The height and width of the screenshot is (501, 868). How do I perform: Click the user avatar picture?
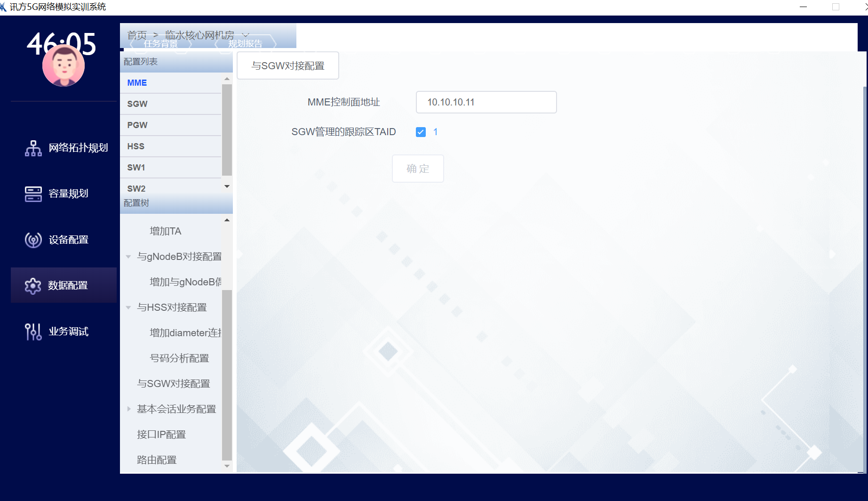pos(64,66)
